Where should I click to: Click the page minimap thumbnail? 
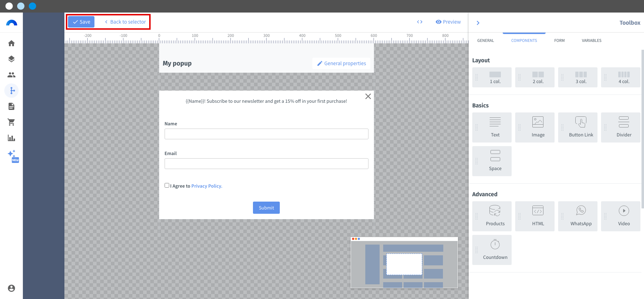tap(404, 262)
